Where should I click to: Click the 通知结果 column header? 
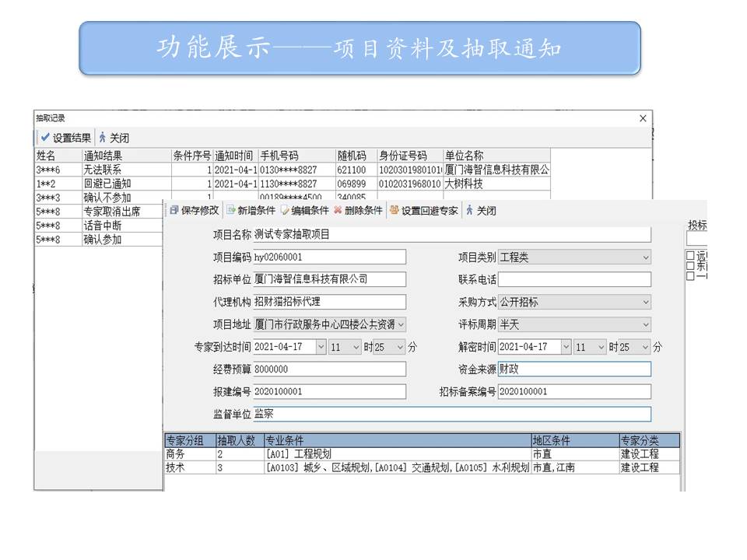coord(127,156)
